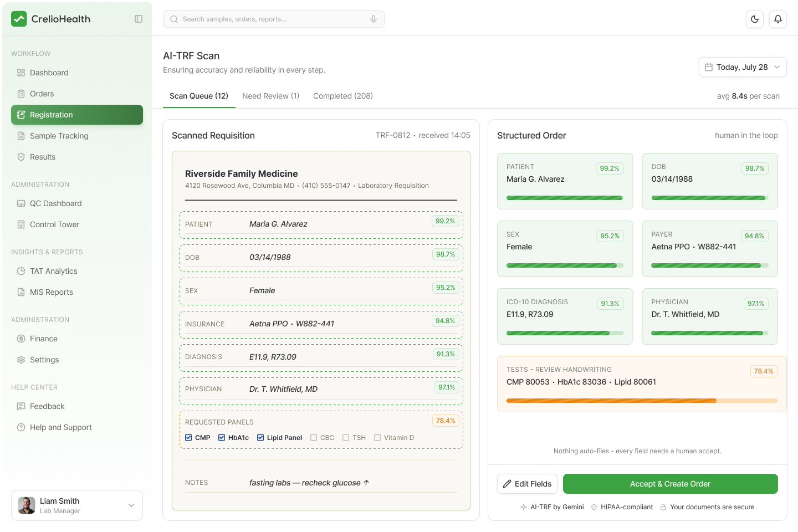The image size is (798, 532).
Task: Click the Patient confidence bar in Structured Order
Action: point(565,198)
